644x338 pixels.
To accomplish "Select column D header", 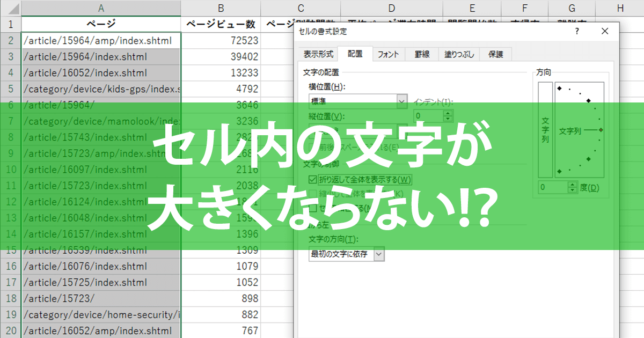I will tap(392, 8).
